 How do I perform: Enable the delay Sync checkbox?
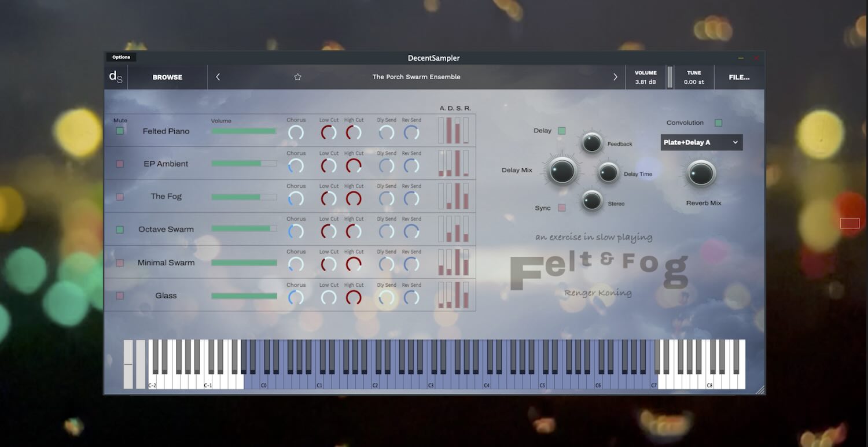[x=561, y=208]
